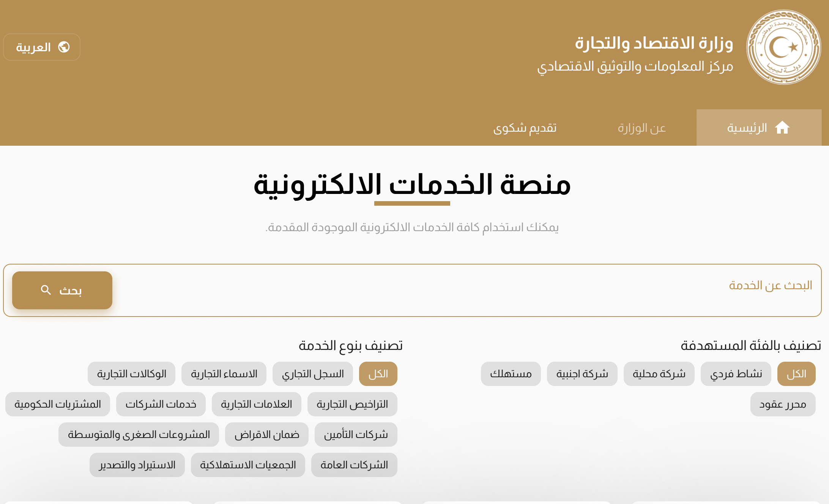Open the العربية language selector
Screen dimensions: 829x504
pyautogui.click(x=42, y=47)
